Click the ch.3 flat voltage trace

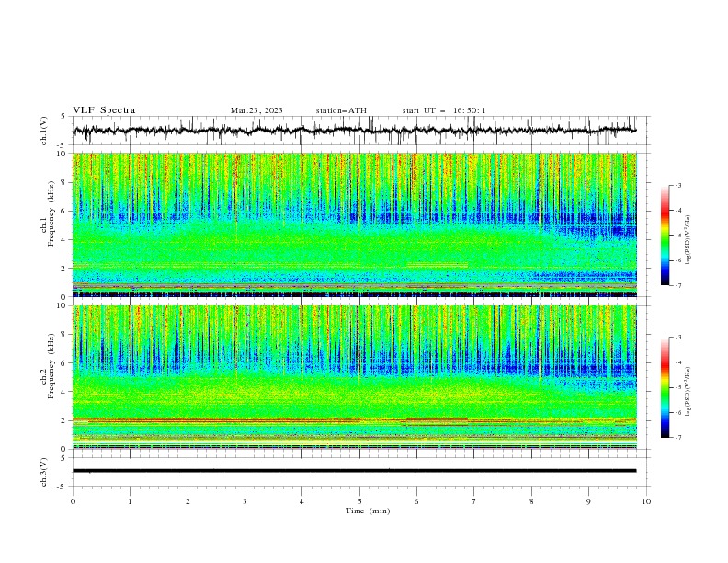pos(355,471)
